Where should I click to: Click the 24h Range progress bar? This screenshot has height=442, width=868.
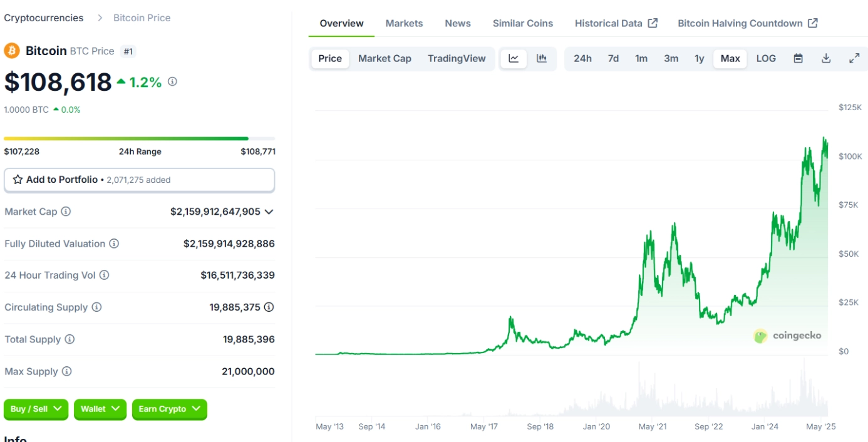coord(139,138)
